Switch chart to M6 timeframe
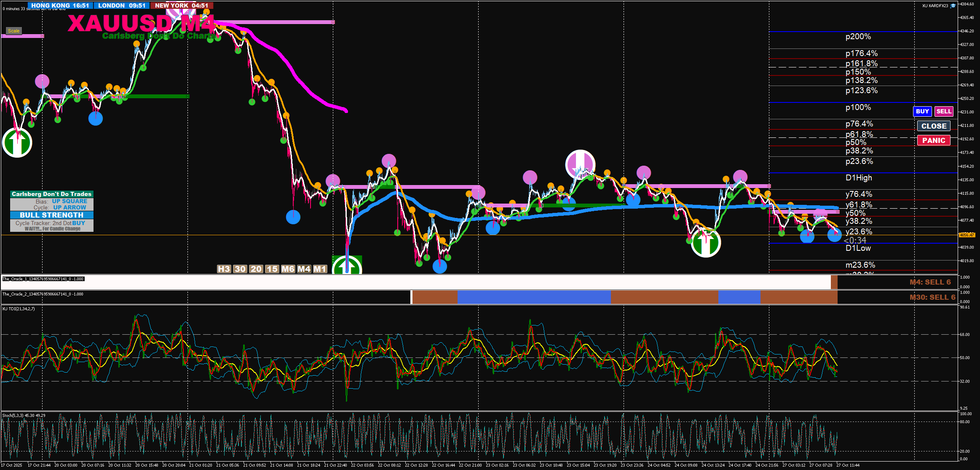The width and height of the screenshot is (980, 470). click(x=288, y=269)
